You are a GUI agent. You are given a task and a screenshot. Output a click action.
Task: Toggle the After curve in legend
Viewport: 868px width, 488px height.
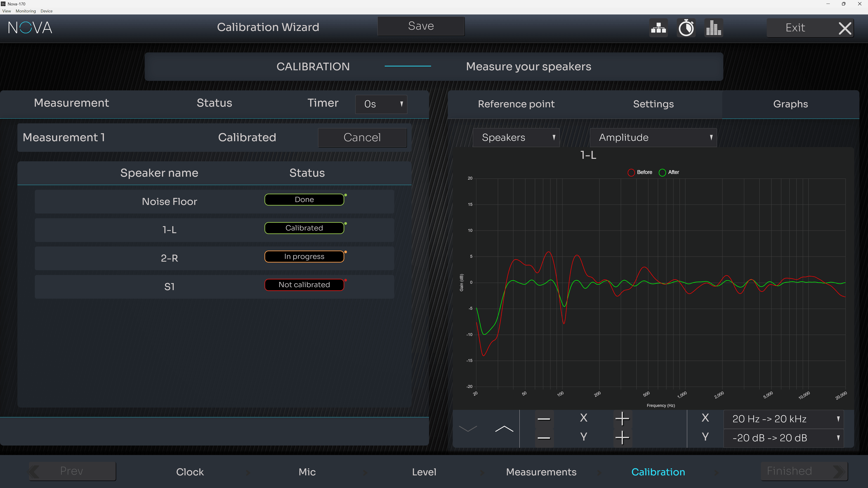669,172
